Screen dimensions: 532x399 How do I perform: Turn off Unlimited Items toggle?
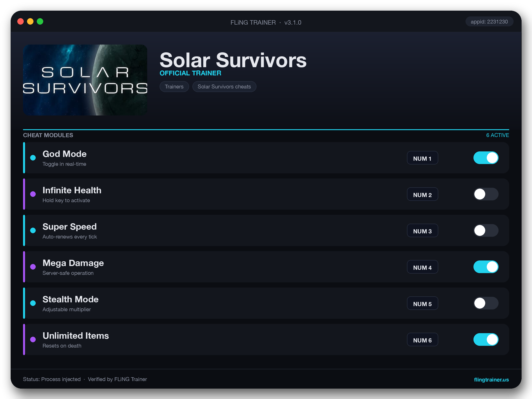click(x=486, y=339)
